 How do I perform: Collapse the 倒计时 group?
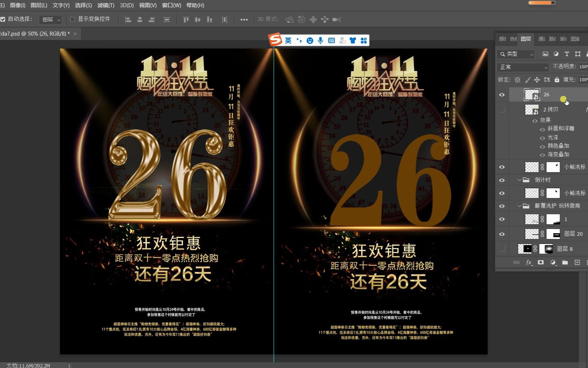[x=519, y=180]
